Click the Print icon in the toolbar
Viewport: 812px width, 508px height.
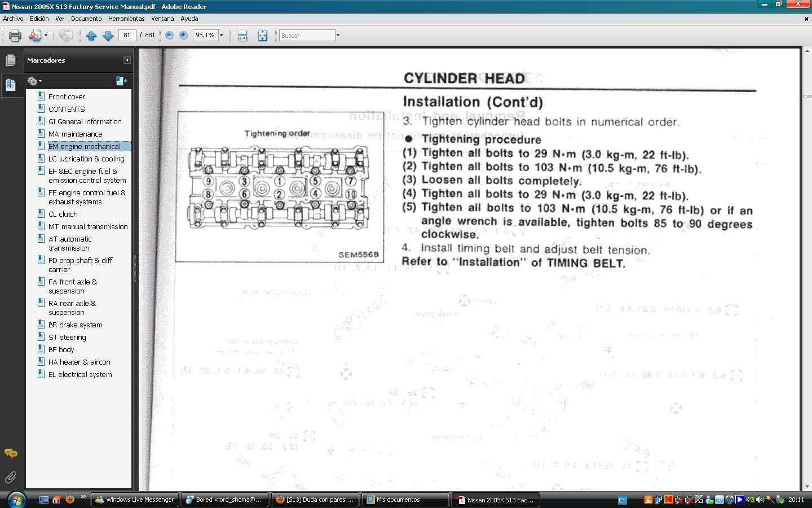(x=15, y=36)
